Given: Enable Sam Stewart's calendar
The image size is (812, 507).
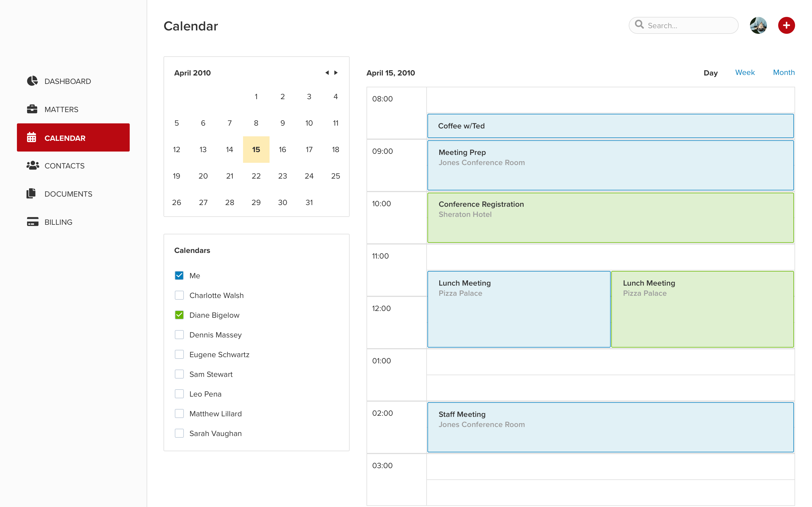Looking at the screenshot, I should (179, 374).
